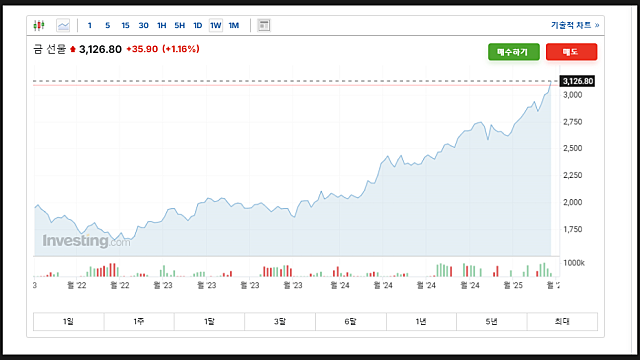Click the 3,000 price axis label
The height and width of the screenshot is (360, 640).
[x=573, y=95]
